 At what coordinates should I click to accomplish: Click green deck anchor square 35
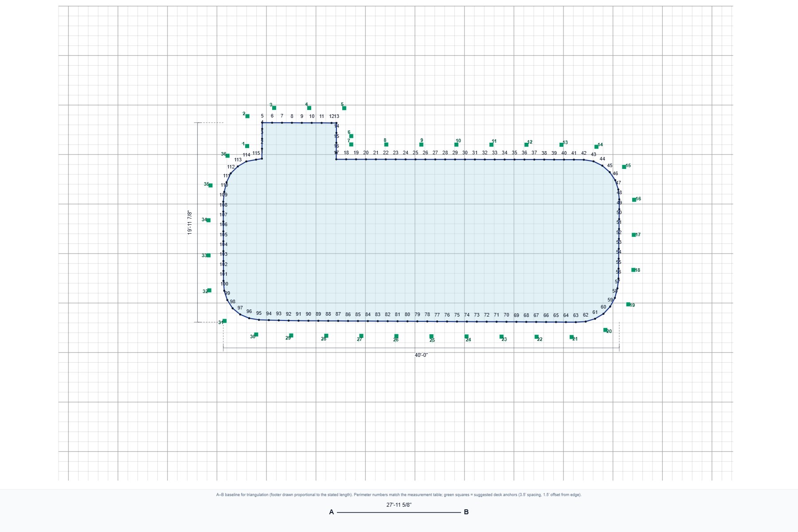(211, 185)
